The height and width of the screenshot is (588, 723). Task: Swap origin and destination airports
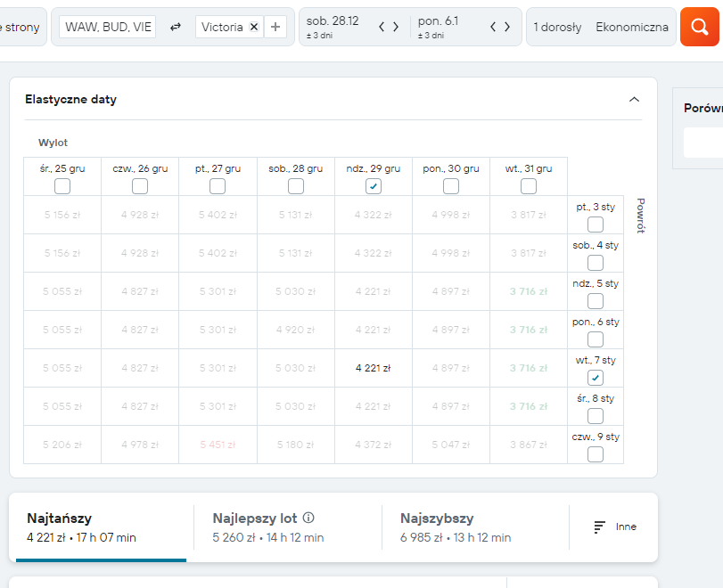[176, 28]
